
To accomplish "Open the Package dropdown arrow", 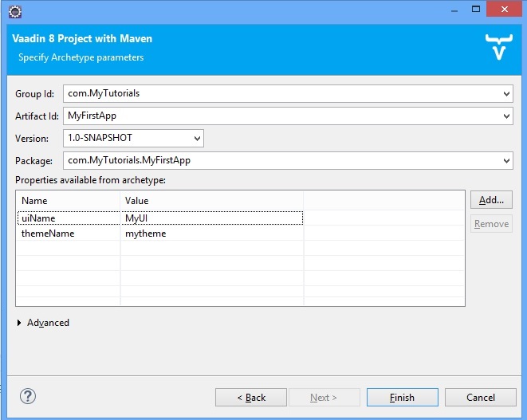I will [506, 161].
